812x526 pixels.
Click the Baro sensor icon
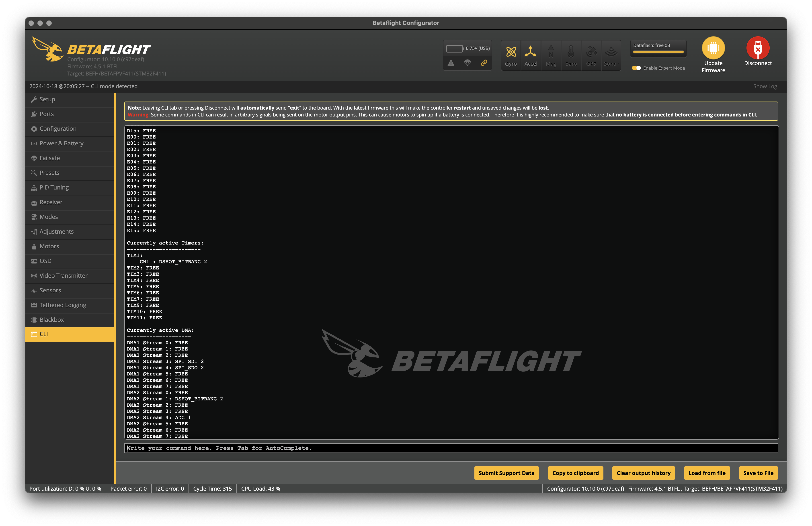point(571,52)
